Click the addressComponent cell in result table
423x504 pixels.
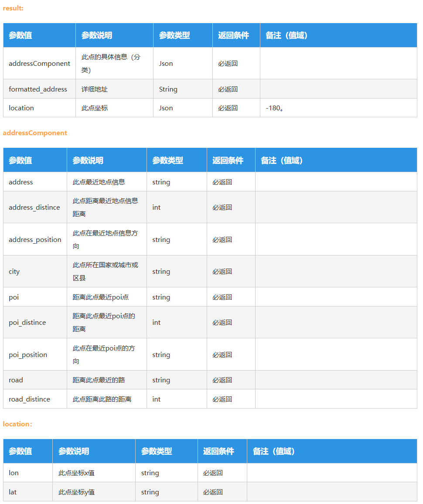40,63
